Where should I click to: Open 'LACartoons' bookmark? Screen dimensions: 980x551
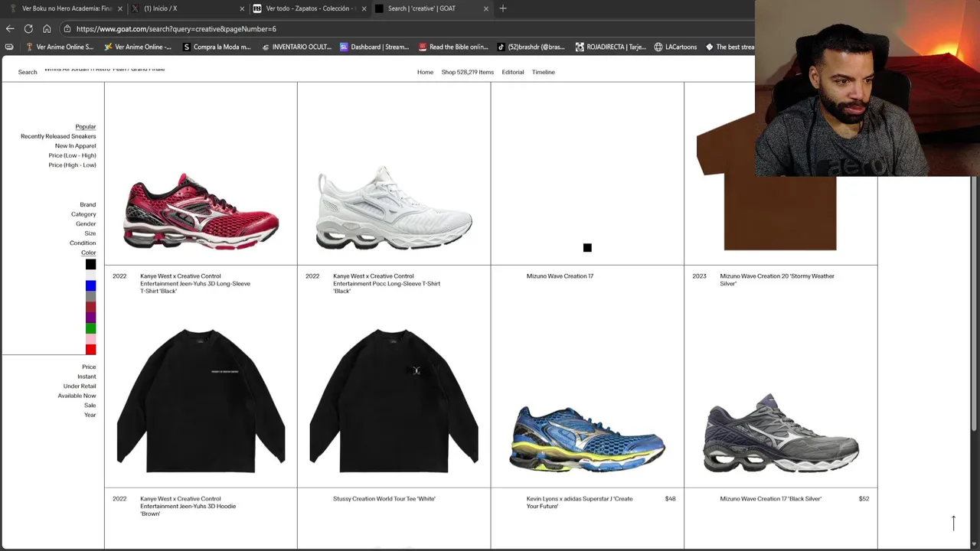pos(675,47)
